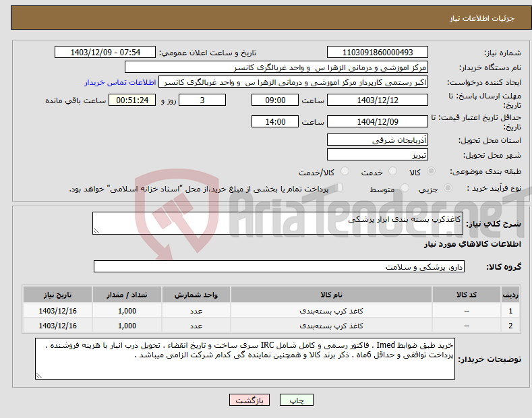
Task: Click the delivery city تبریز field
Action: coord(378,154)
